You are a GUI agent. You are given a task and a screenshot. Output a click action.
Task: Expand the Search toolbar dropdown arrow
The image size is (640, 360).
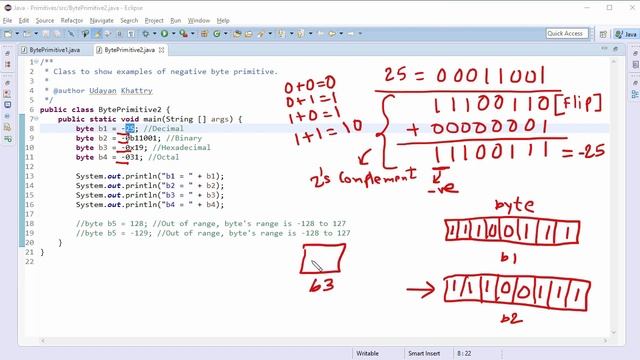coord(270,34)
